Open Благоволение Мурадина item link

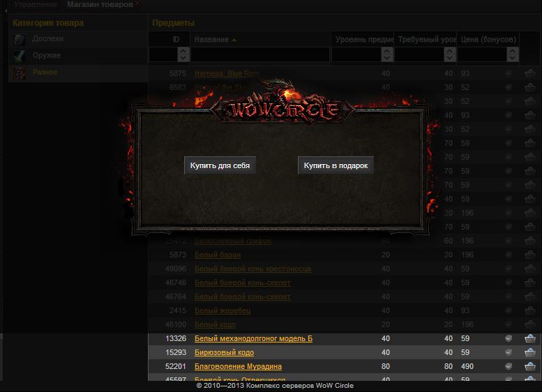(x=238, y=366)
